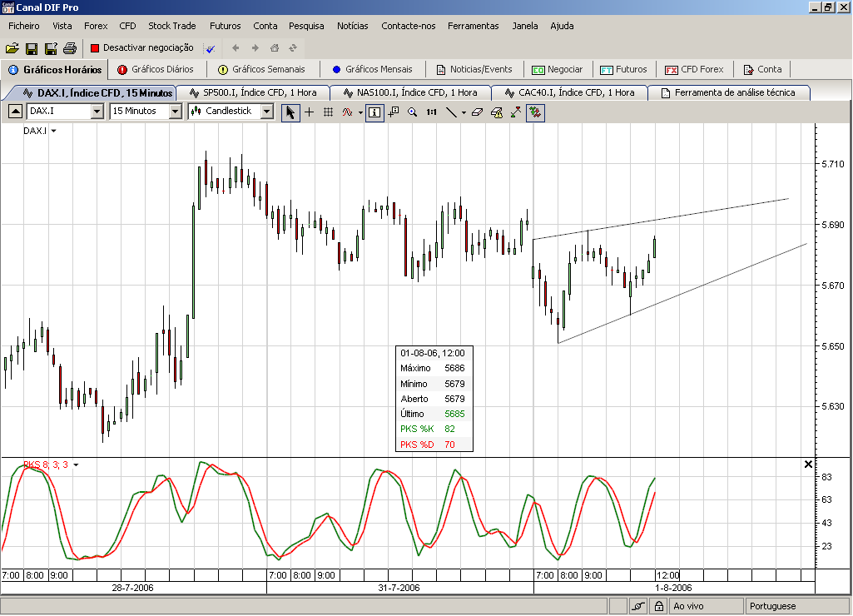Open the Stock Trade menu
Viewport: 853px width, 616px height.
[x=172, y=26]
